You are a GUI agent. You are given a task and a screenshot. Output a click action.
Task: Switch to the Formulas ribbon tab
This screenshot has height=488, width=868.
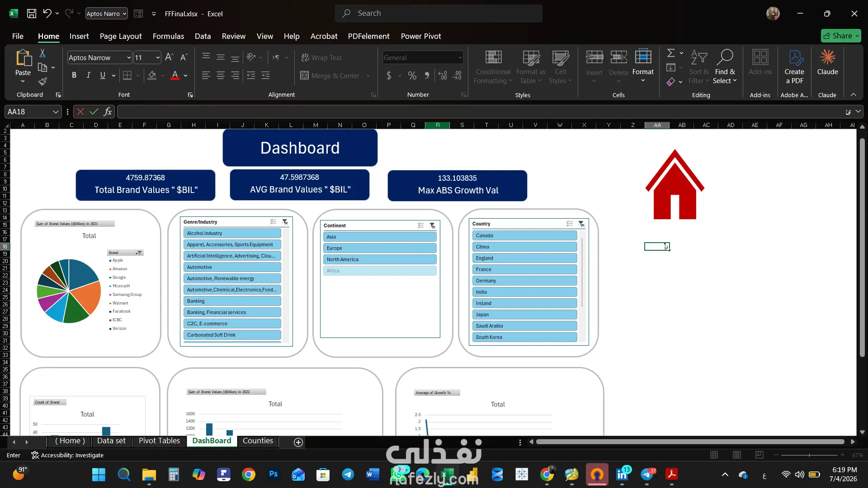coord(168,36)
